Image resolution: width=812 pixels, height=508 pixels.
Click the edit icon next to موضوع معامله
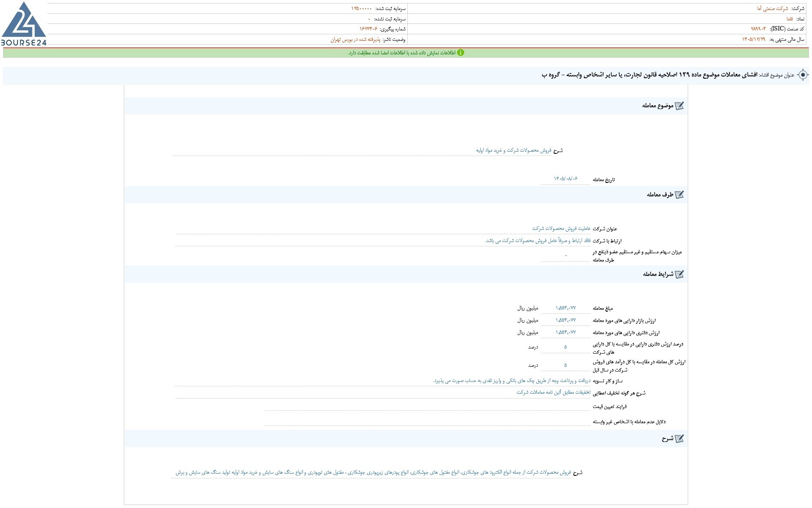[679, 106]
